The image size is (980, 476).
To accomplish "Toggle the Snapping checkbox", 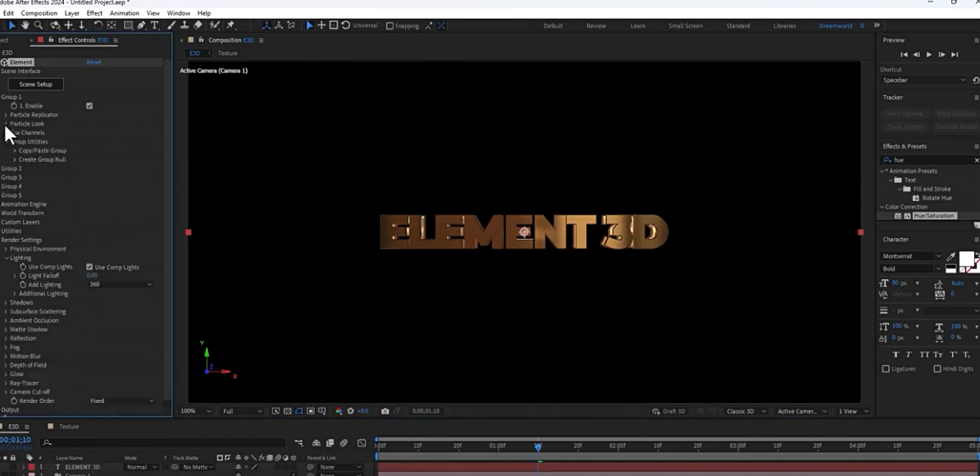I will (390, 25).
